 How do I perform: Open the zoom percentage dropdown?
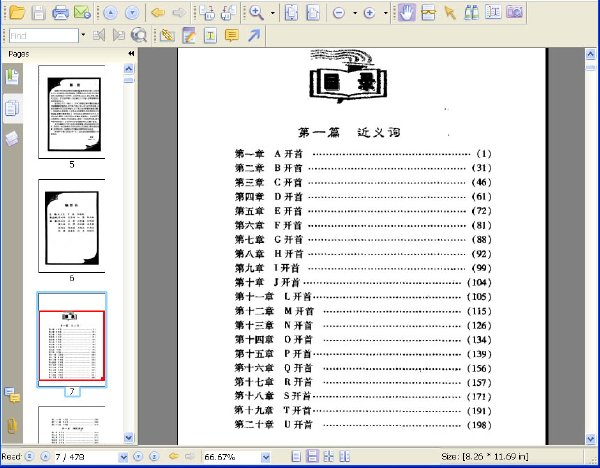coord(266,457)
